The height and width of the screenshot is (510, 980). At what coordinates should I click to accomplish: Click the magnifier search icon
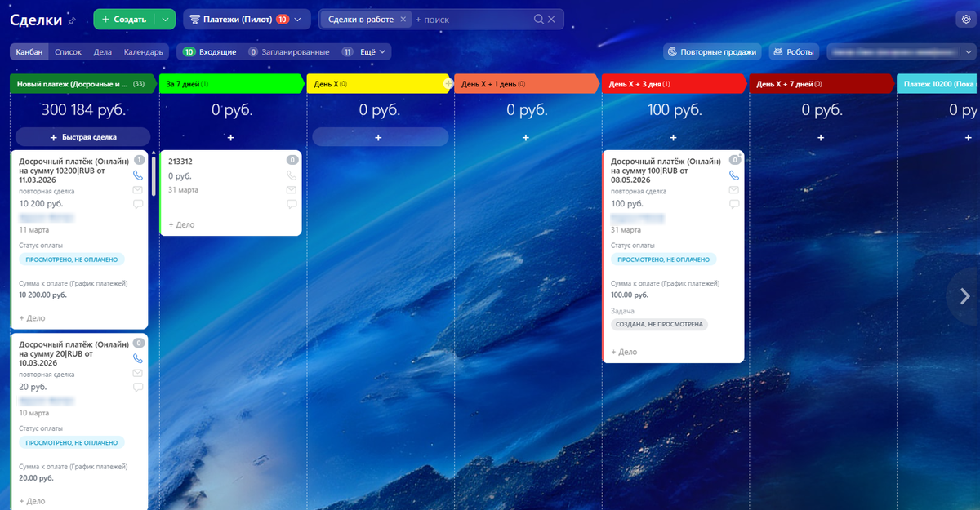pos(539,19)
